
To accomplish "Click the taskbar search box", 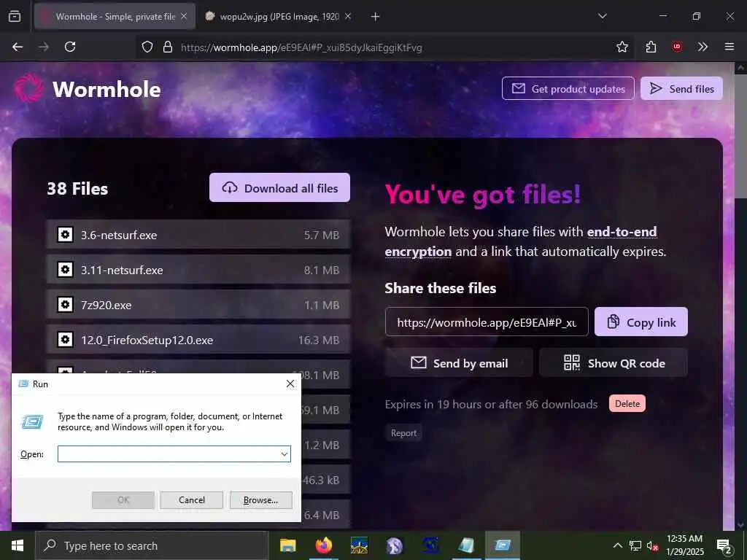I will (x=152, y=545).
